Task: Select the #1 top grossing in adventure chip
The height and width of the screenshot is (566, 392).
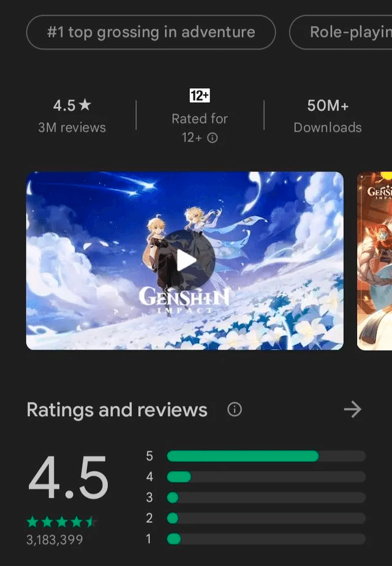Action: [x=151, y=32]
